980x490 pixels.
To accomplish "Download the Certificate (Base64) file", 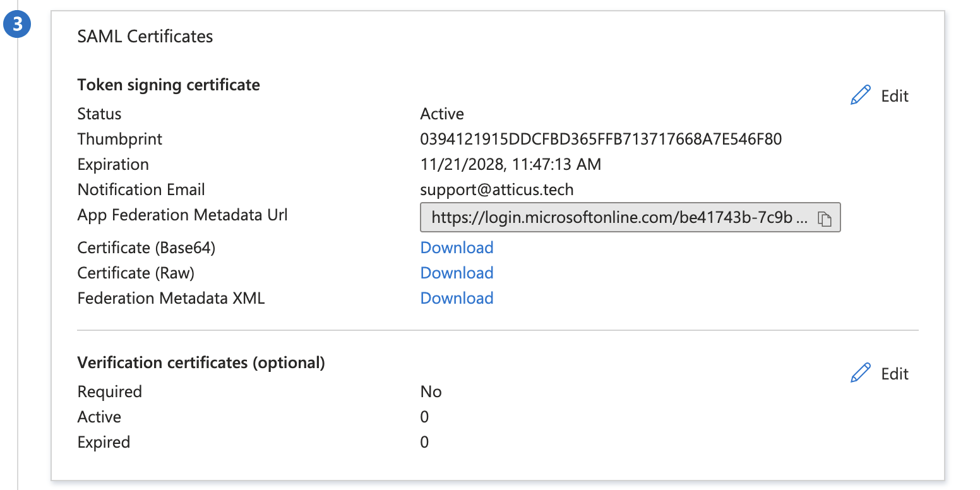I will [x=457, y=248].
